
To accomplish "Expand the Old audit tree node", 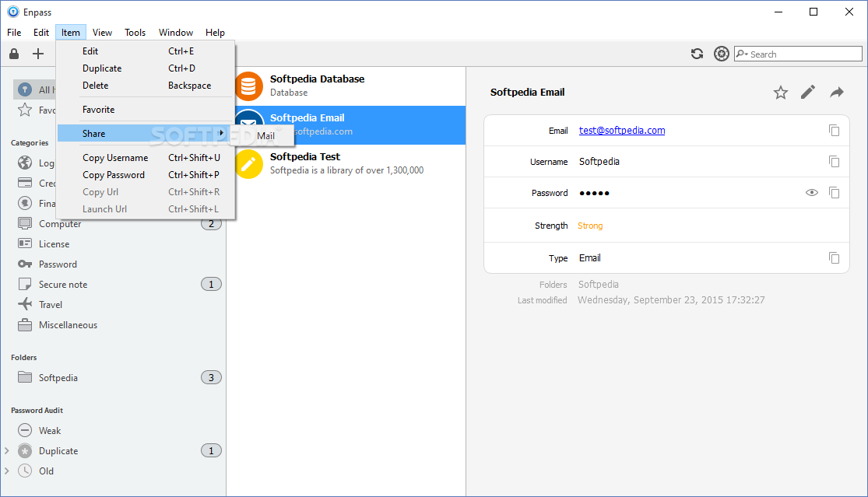I will 7,471.
